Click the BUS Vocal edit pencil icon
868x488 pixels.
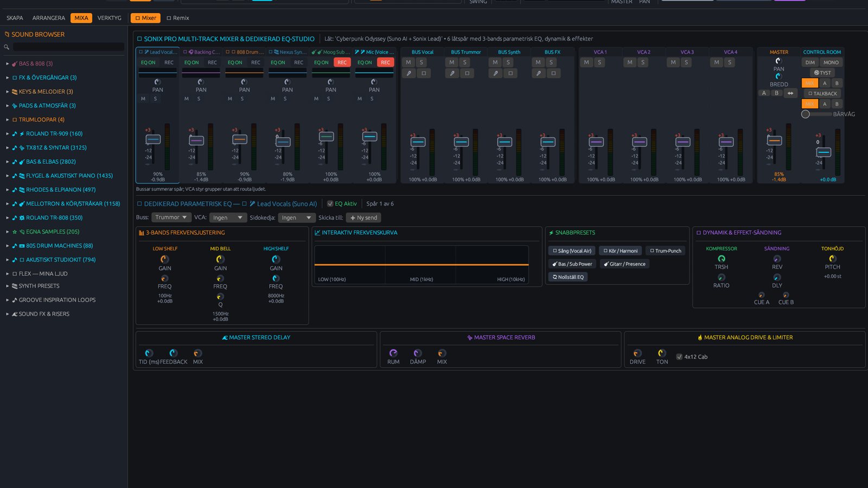(x=409, y=73)
